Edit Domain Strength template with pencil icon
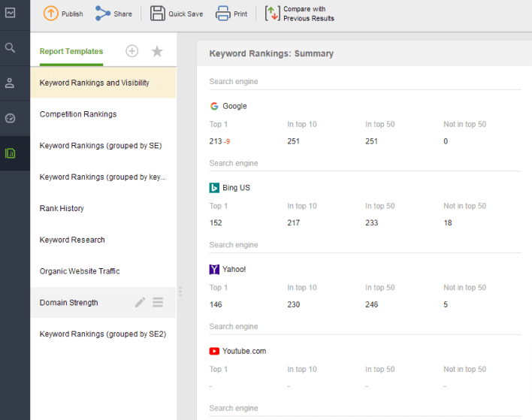The image size is (532, 420). (x=140, y=302)
